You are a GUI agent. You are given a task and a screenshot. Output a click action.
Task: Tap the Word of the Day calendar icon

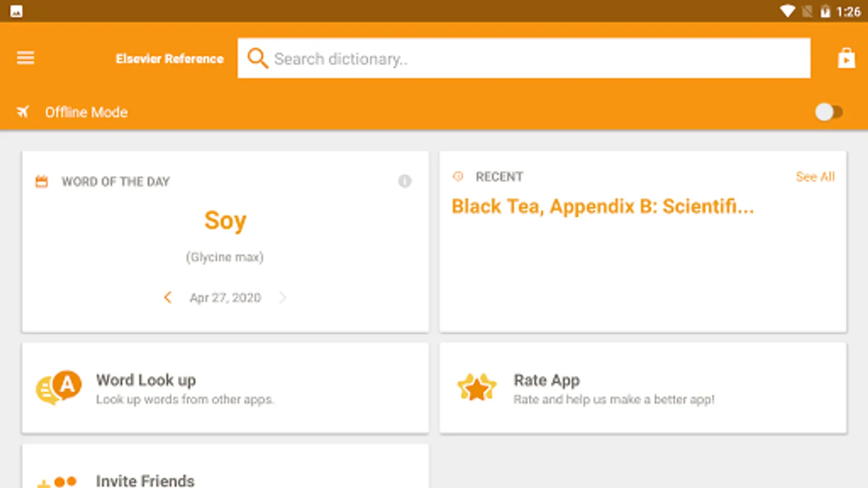point(42,181)
